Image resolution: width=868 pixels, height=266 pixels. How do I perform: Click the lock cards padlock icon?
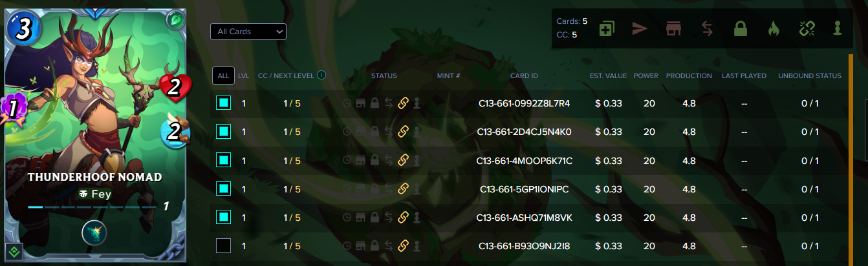(740, 28)
